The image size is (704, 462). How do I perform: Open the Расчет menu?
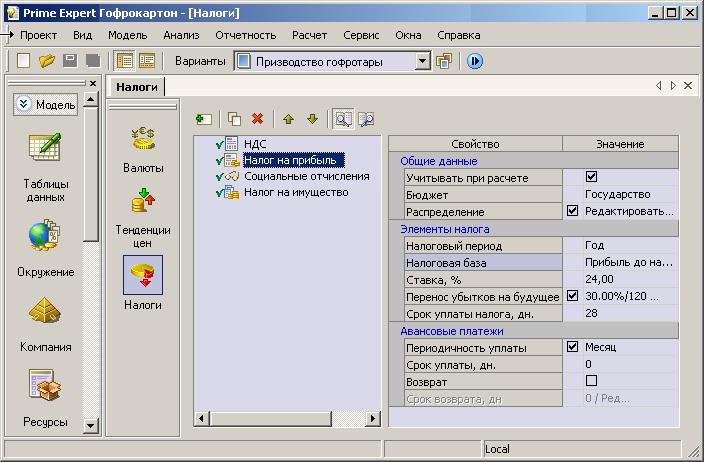coord(309,35)
